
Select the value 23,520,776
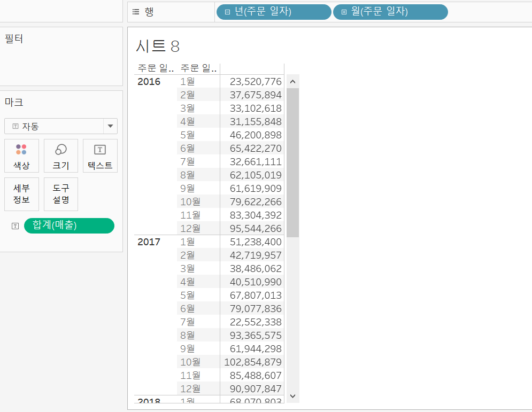click(256, 82)
